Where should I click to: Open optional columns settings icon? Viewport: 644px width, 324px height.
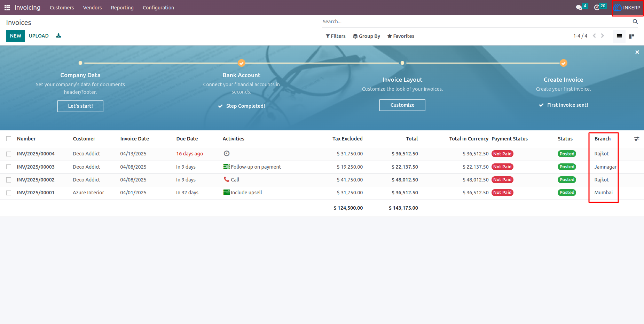coord(637,139)
